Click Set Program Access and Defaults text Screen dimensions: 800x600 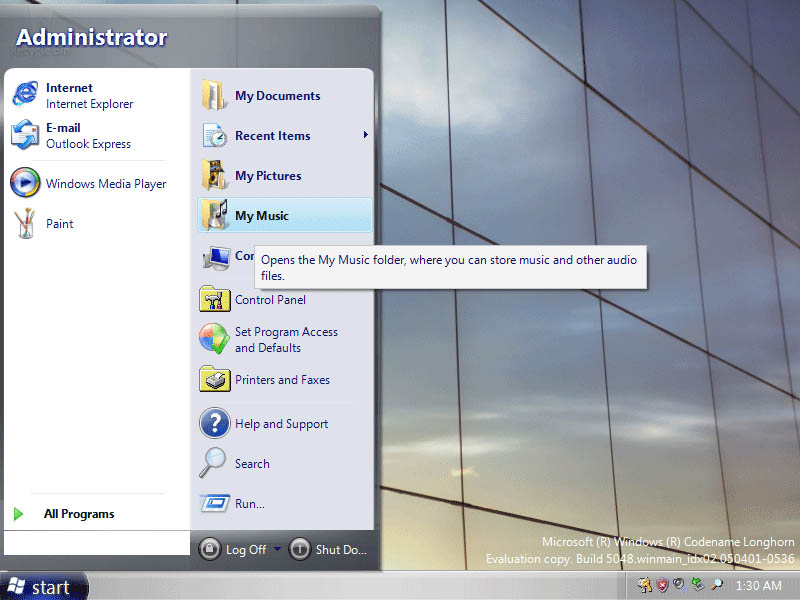[286, 340]
